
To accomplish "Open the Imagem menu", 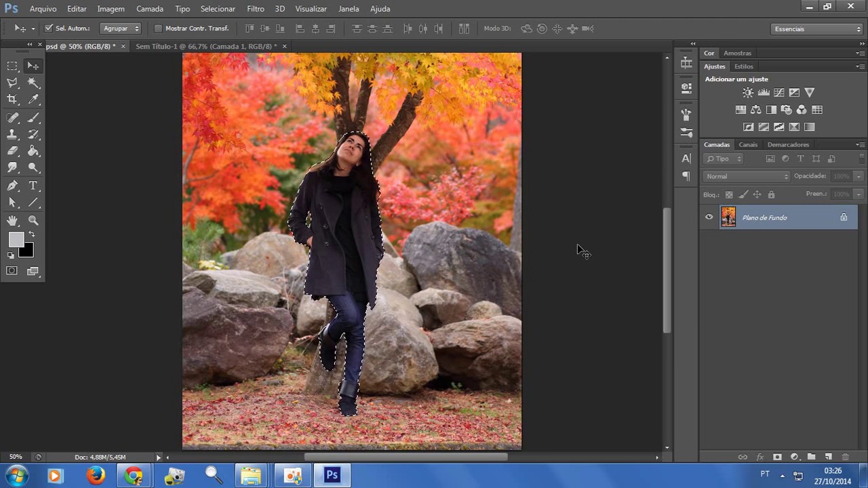I will coord(111,9).
